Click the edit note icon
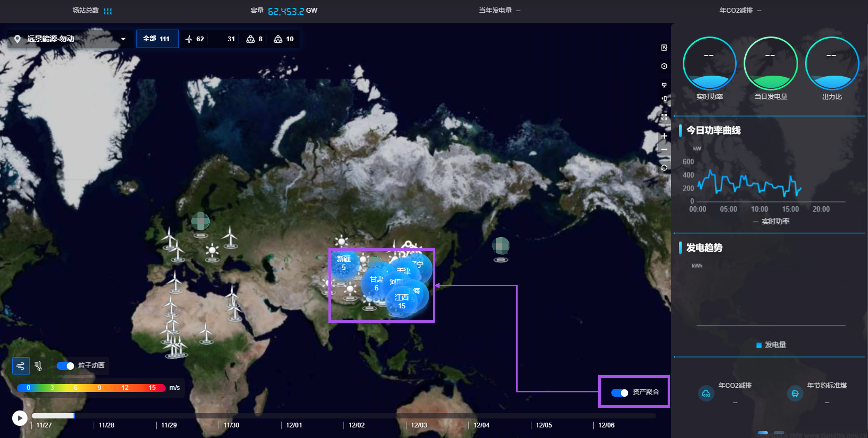This screenshot has width=868, height=438. (664, 48)
